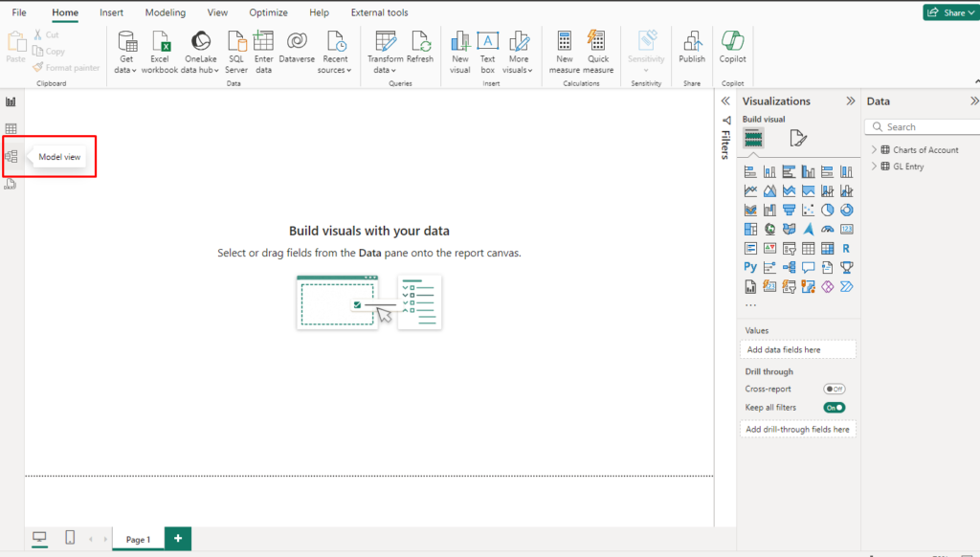Switch to Model view in the sidebar
This screenshot has width=980, height=557.
[10, 156]
